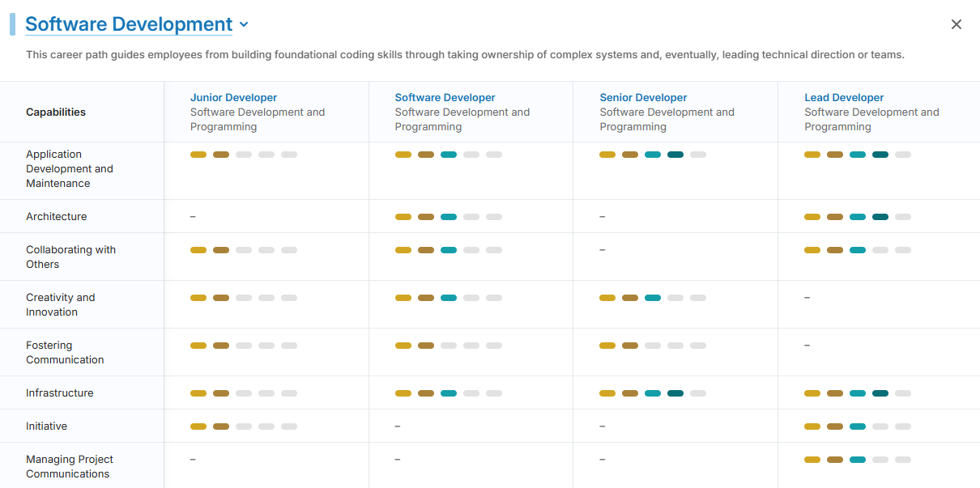Expand the Application Development and Maintenance capability row
980x488 pixels.
click(70, 170)
